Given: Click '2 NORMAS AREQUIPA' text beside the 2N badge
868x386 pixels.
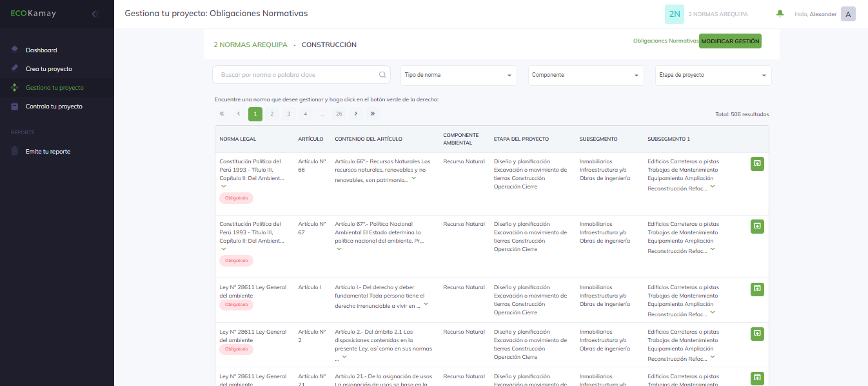Looking at the screenshot, I should pos(718,14).
